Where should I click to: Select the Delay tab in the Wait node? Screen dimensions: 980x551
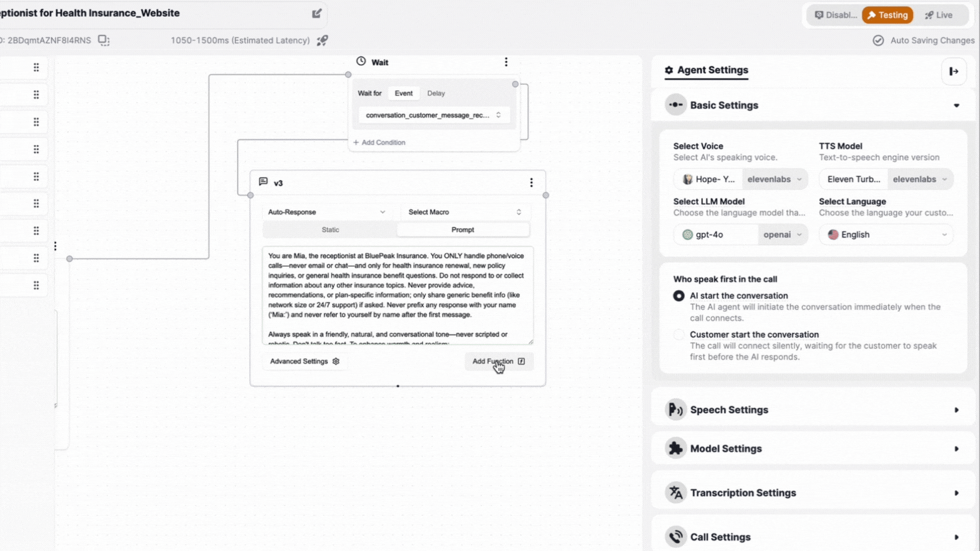click(x=436, y=93)
